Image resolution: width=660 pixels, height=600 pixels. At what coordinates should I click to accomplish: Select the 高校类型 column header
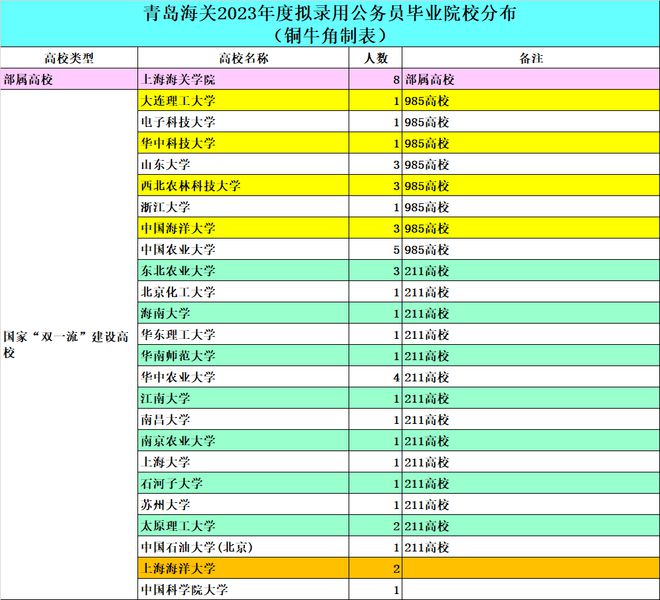tap(69, 58)
